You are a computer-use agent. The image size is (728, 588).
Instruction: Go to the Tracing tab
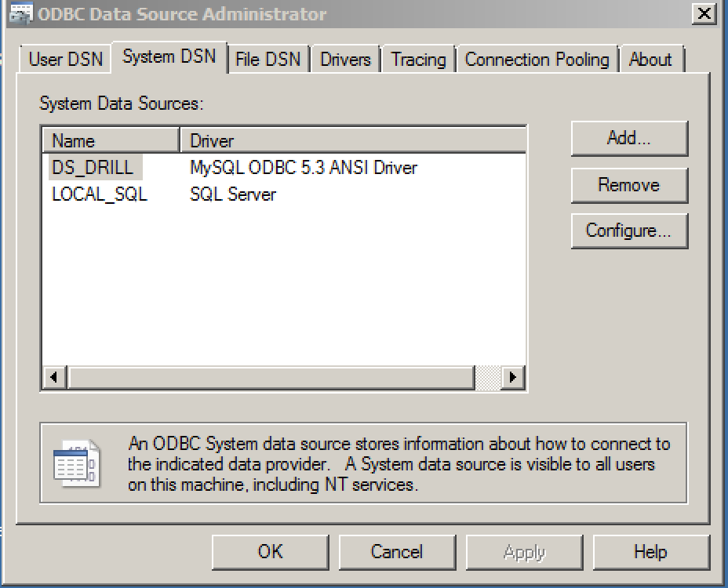[418, 60]
